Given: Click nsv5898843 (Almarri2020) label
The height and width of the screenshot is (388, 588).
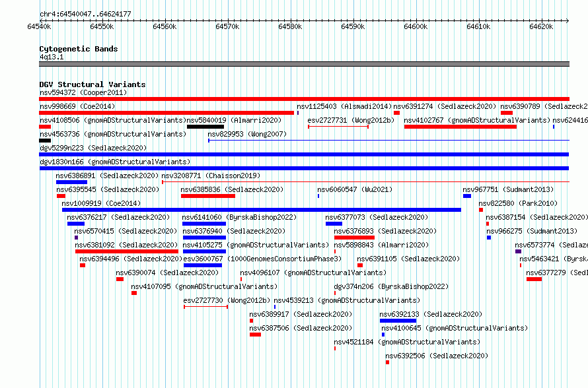Looking at the screenshot, I should coord(381,245).
